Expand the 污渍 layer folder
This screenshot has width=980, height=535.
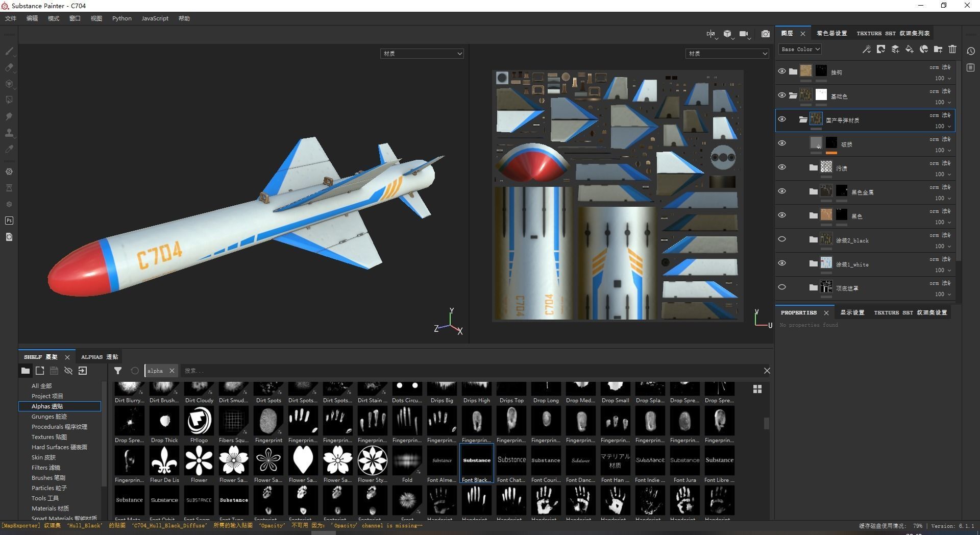[x=813, y=167]
